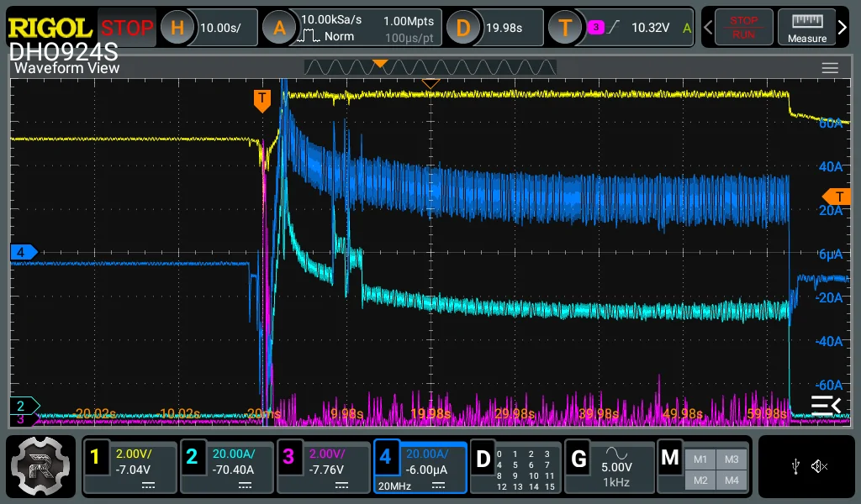861x504 pixels.
Task: Expand the results sidebar arrow icon
Action: click(826, 405)
